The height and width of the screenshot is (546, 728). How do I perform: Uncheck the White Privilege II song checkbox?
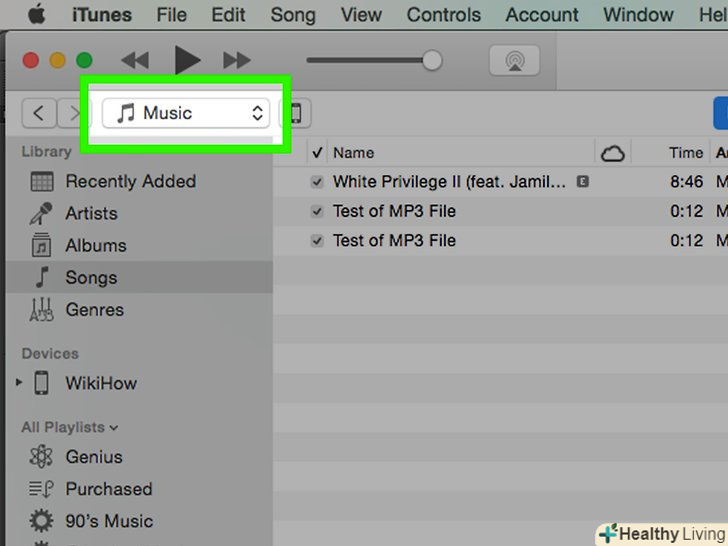click(317, 182)
